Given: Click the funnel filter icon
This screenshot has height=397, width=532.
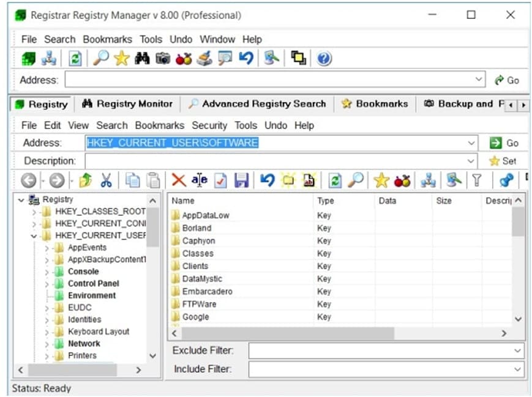Looking at the screenshot, I should point(476,180).
